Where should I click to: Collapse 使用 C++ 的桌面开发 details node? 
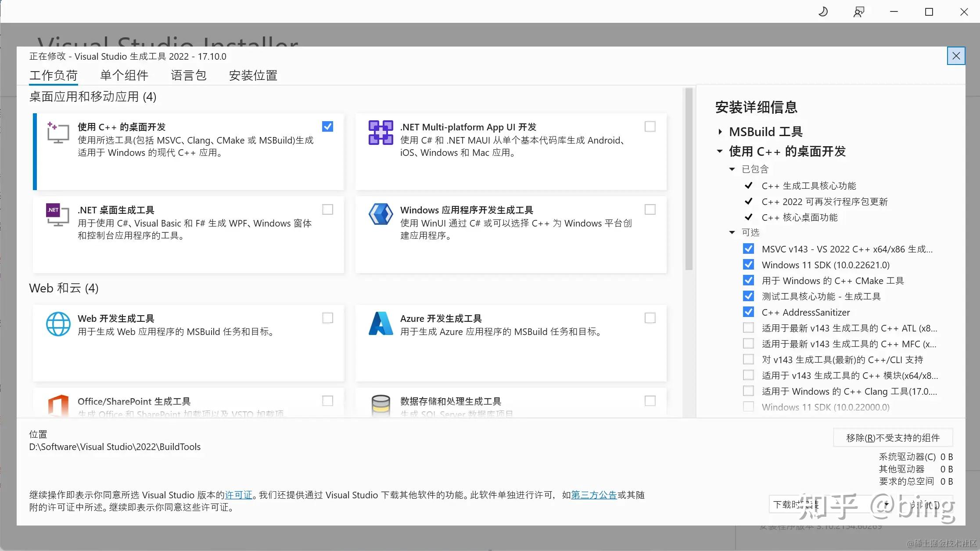click(x=720, y=151)
